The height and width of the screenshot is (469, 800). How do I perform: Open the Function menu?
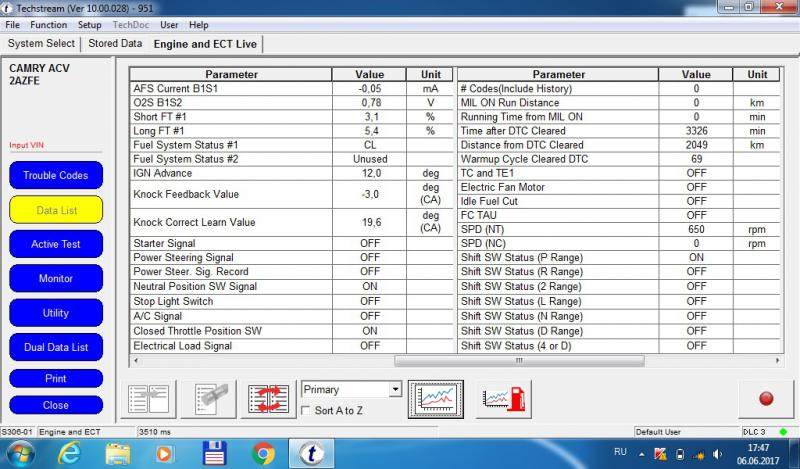pyautogui.click(x=48, y=24)
